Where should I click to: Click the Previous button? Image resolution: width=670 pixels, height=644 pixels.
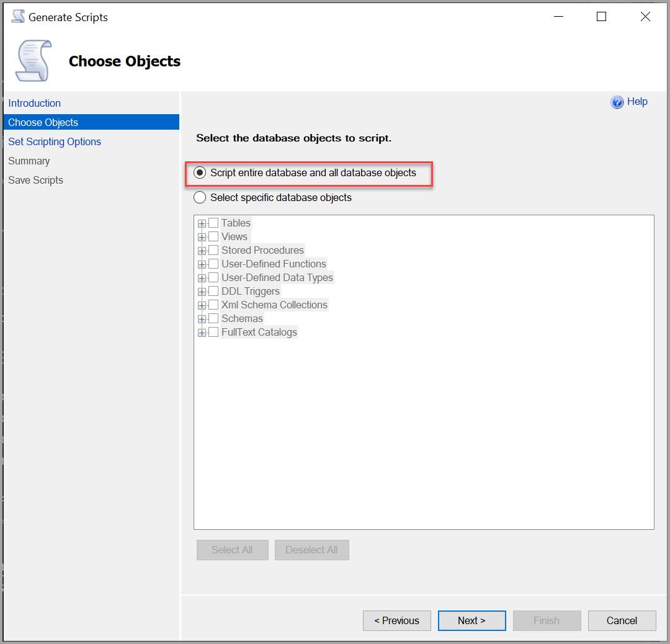coord(396,620)
